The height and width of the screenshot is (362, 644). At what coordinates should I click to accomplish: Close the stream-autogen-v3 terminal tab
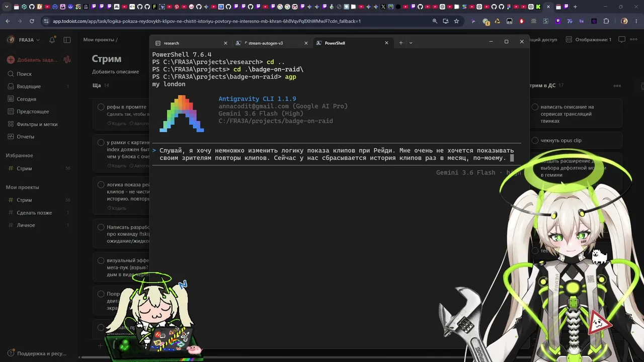pyautogui.click(x=306, y=43)
